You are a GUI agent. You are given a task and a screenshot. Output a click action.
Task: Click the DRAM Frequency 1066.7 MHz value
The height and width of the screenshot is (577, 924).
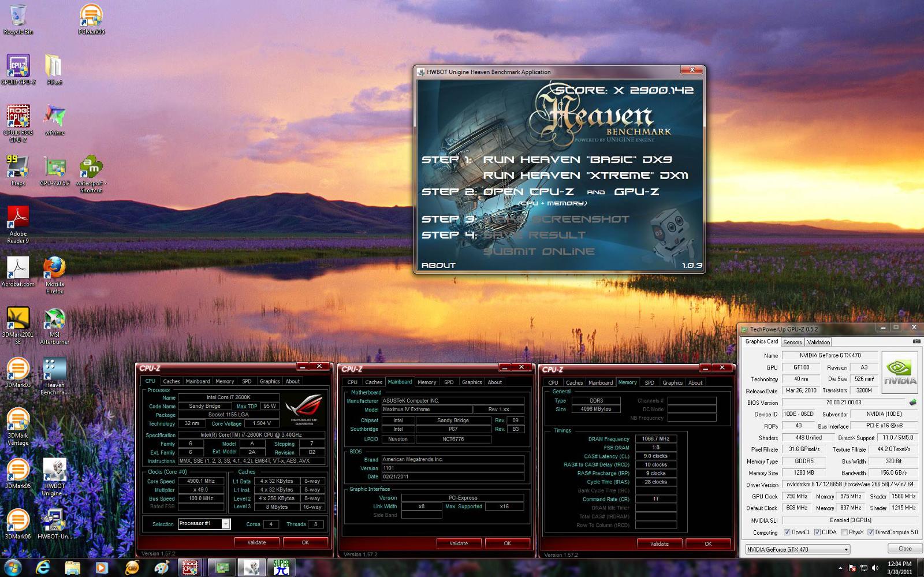[655, 438]
